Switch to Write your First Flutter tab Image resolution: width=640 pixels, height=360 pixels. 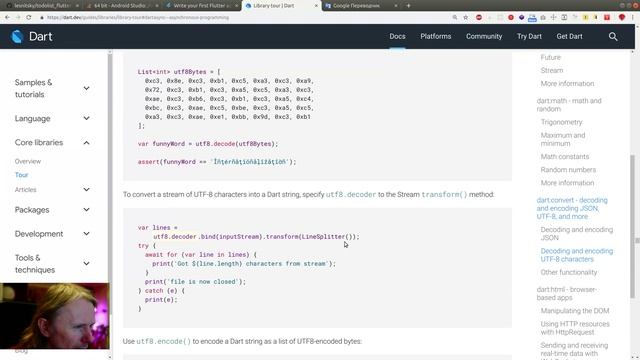coord(202,6)
